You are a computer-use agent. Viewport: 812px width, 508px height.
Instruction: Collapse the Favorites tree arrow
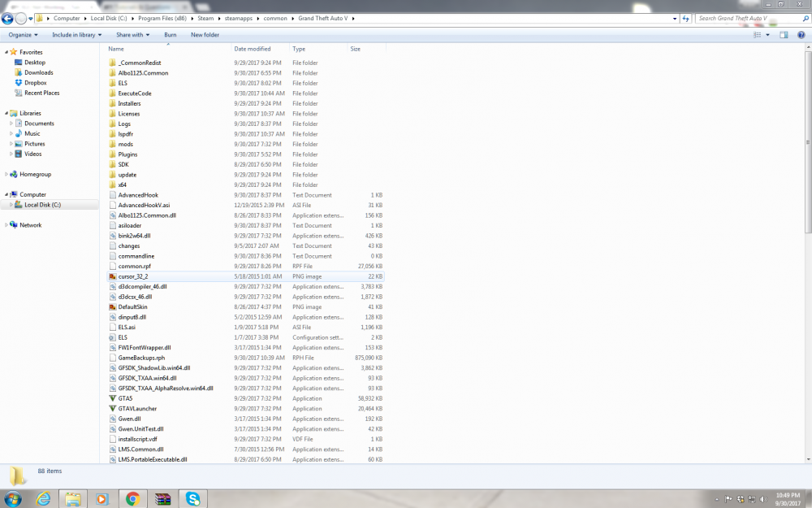point(6,52)
